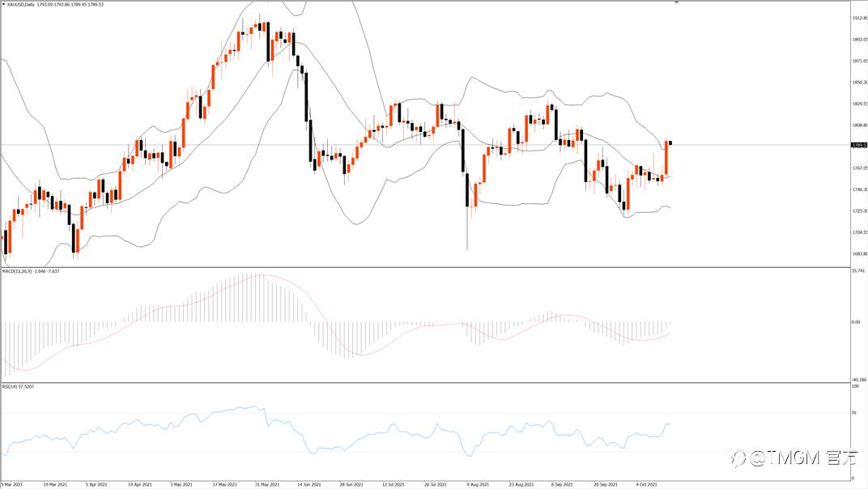Click the 20 Sep 2021 date label
Viewport: 868px width, 489px height.
point(606,485)
